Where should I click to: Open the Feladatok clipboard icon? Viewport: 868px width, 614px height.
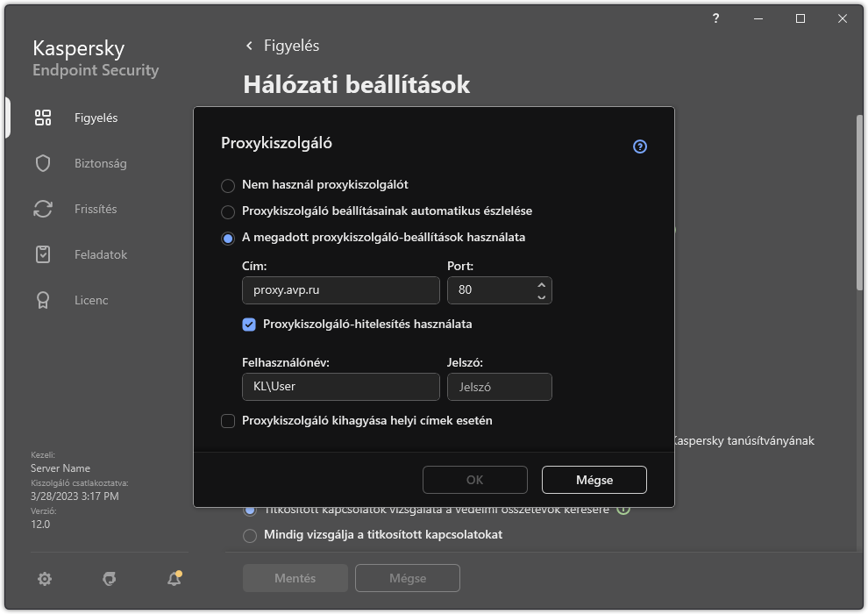click(x=43, y=254)
